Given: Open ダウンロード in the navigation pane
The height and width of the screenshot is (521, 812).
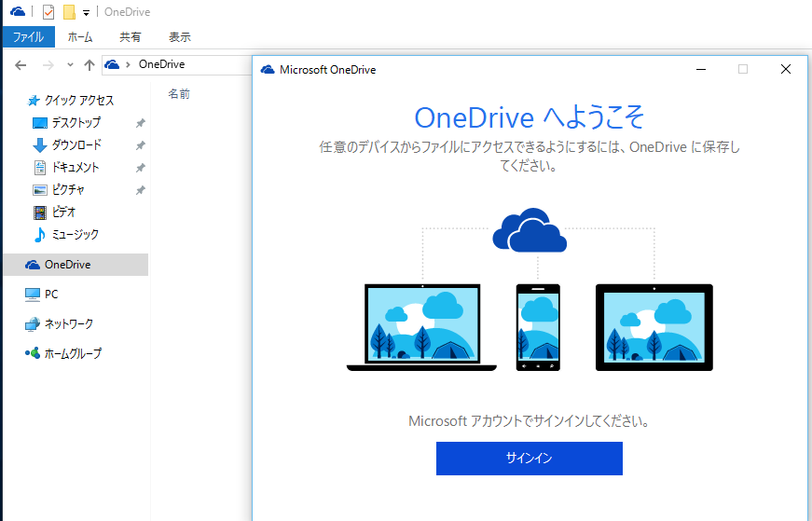Looking at the screenshot, I should pos(76,145).
